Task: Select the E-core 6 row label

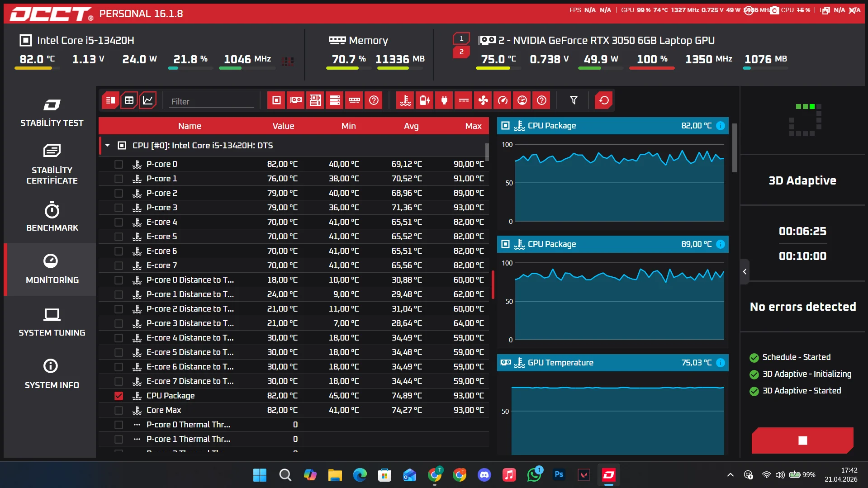Action: tap(161, 251)
